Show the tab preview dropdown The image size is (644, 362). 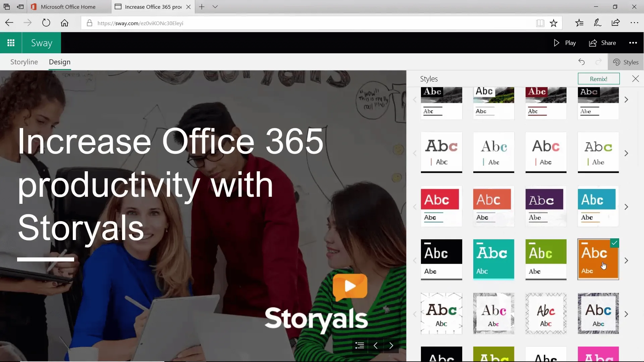pos(215,7)
